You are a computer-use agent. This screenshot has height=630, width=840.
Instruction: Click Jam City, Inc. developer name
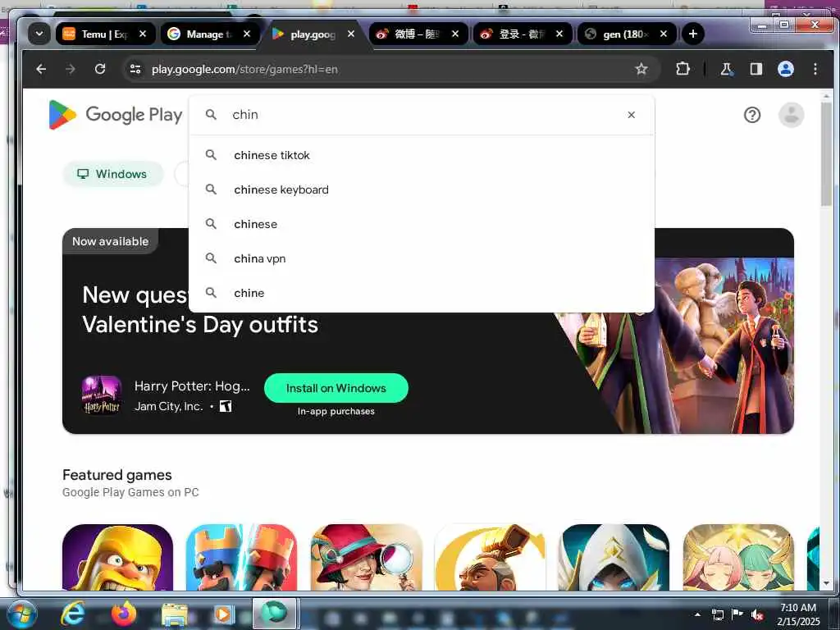(168, 407)
